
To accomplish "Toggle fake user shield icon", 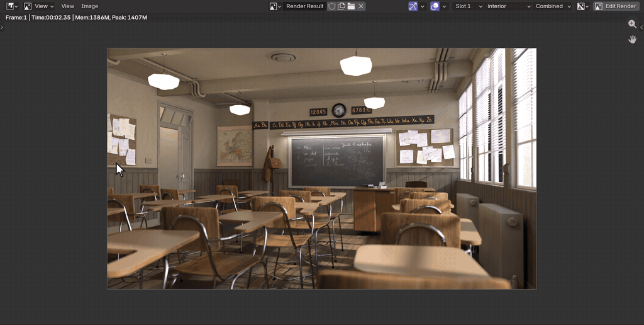I will (332, 6).
